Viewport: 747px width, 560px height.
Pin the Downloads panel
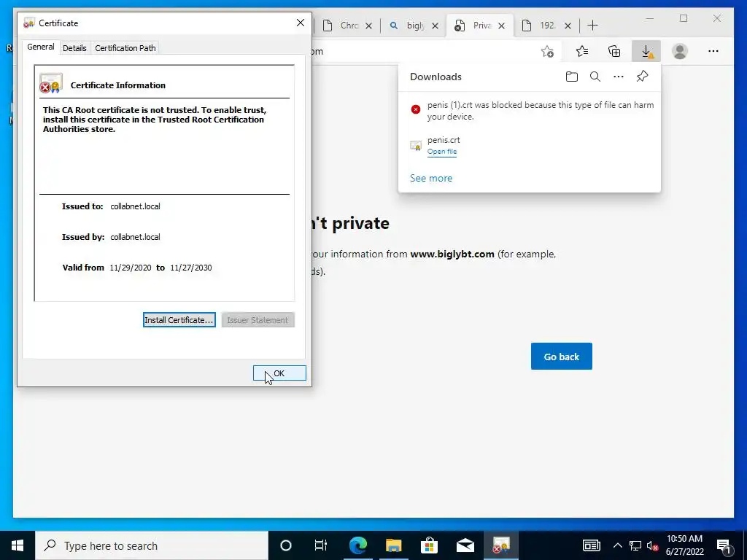pyautogui.click(x=642, y=77)
